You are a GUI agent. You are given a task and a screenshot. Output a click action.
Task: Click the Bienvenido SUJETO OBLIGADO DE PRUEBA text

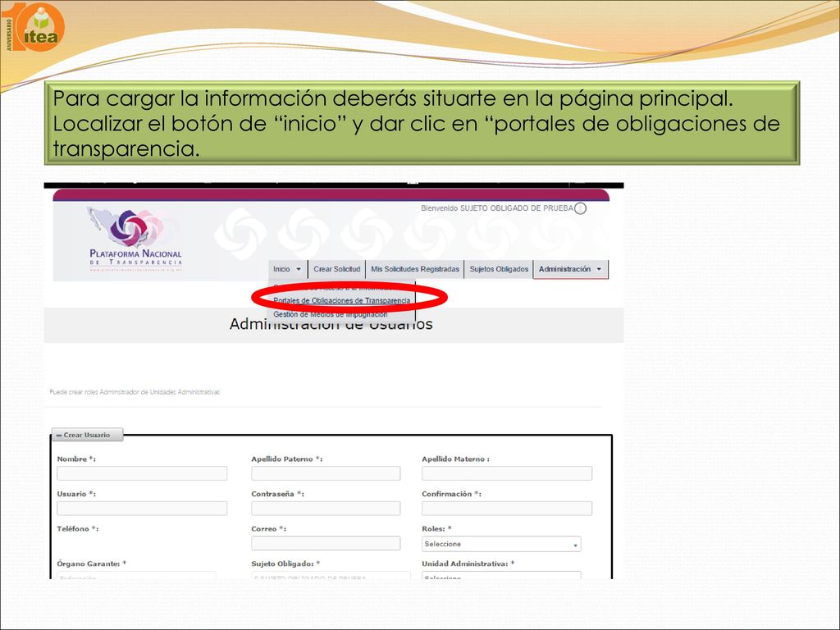(x=496, y=208)
